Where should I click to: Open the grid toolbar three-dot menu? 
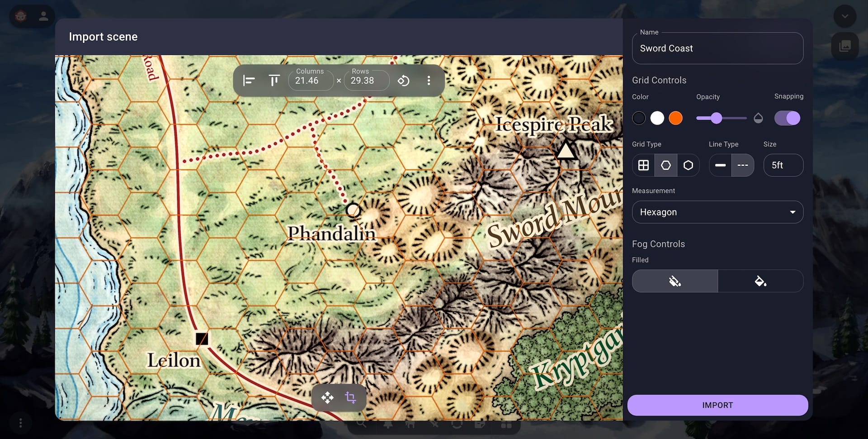[x=429, y=81]
